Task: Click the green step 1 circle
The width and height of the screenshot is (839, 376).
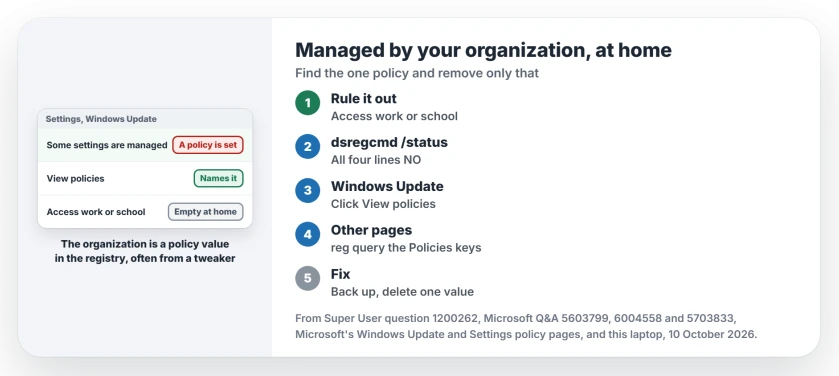Action: coord(308,103)
